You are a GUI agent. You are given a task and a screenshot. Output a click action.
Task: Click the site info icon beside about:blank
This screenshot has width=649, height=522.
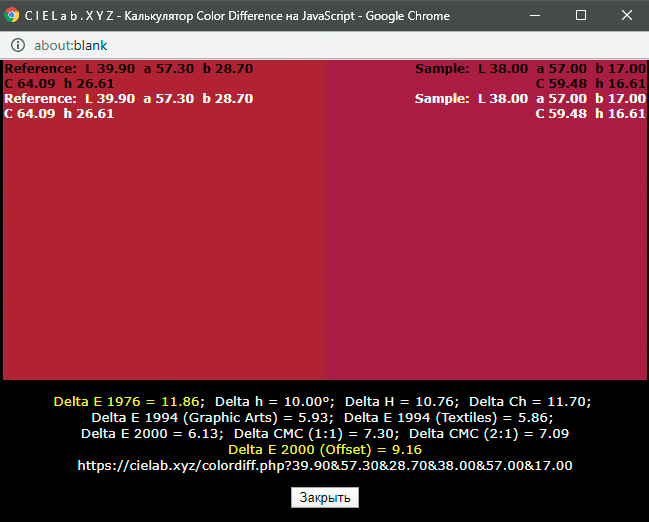tap(18, 45)
